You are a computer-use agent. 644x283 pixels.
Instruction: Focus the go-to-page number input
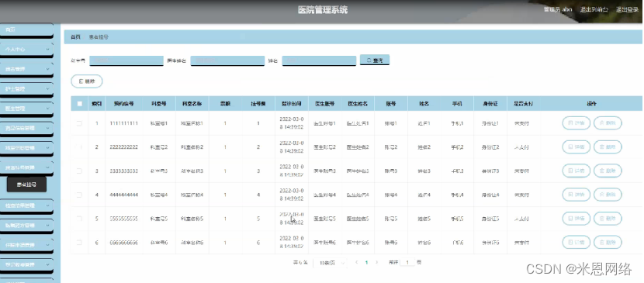tap(407, 262)
